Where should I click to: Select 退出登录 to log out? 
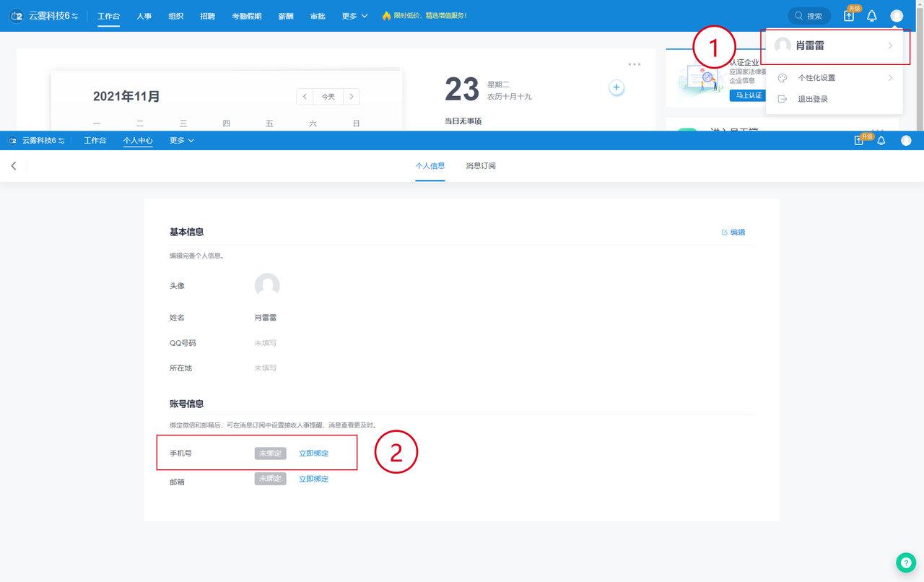pyautogui.click(x=813, y=100)
